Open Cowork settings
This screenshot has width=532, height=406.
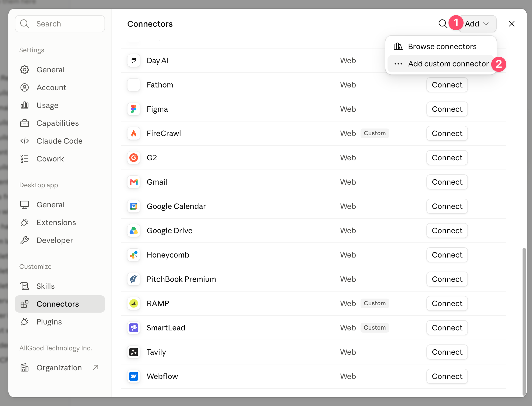[x=60, y=159]
